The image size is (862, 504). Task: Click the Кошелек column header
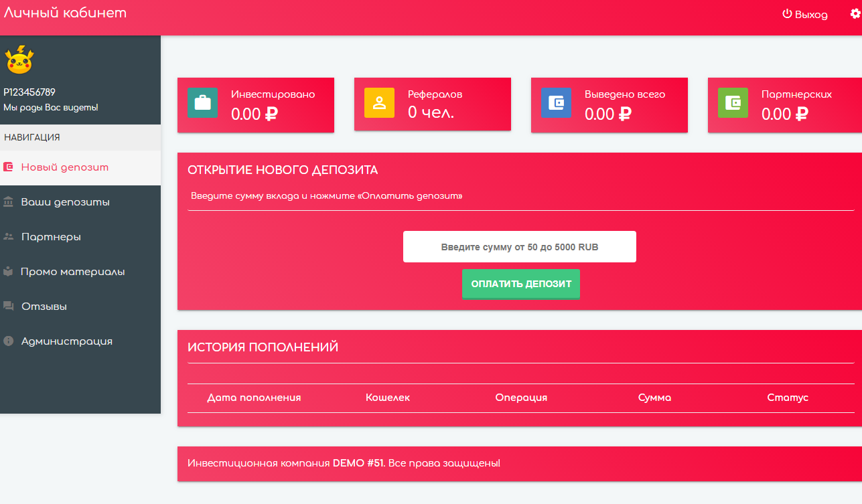388,398
